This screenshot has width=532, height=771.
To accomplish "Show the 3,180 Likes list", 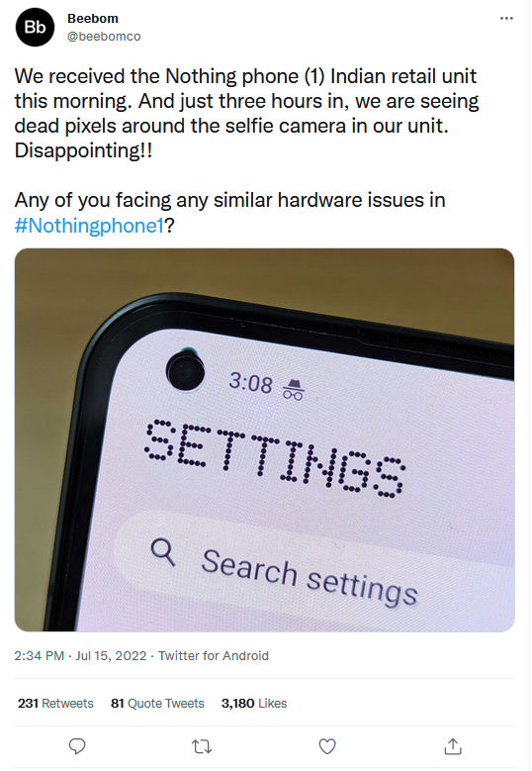I will [x=254, y=703].
